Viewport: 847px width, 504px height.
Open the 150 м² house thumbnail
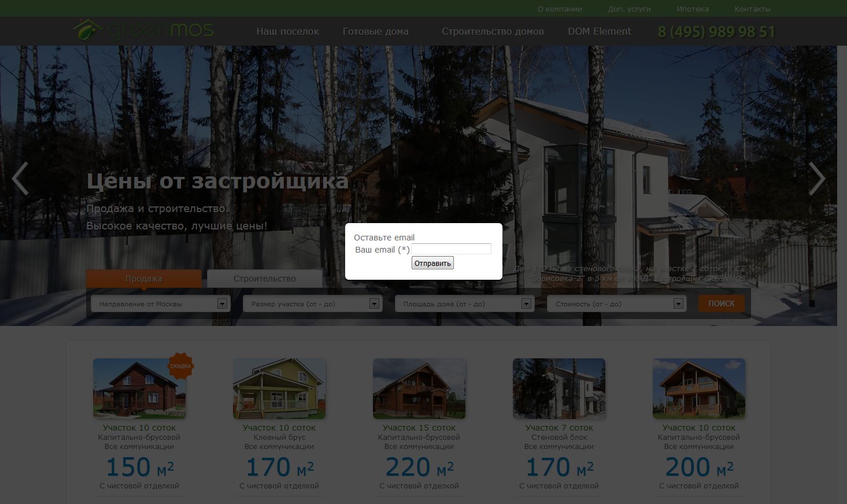[139, 388]
